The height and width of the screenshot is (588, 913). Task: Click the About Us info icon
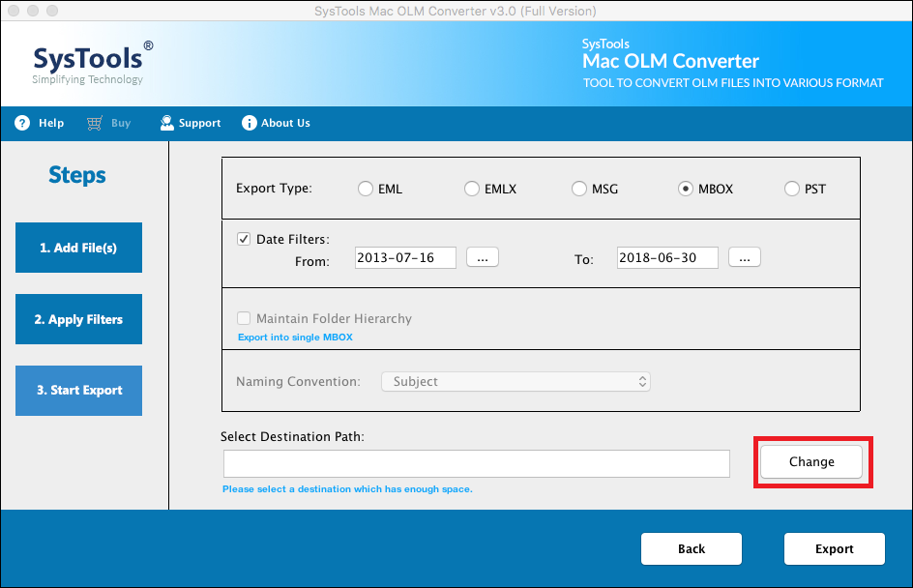(250, 123)
